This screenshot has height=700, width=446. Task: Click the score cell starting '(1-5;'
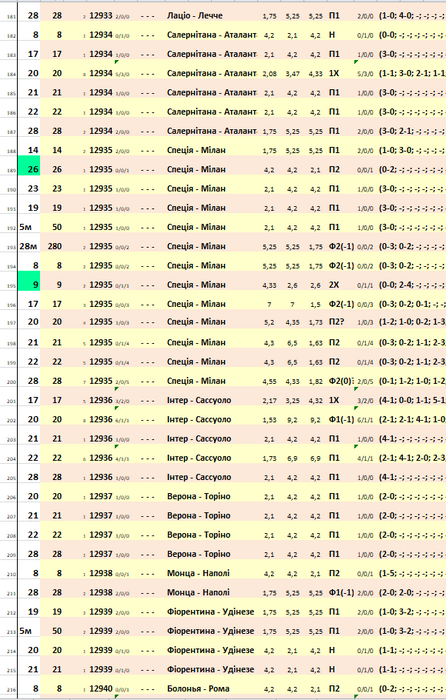click(412, 573)
